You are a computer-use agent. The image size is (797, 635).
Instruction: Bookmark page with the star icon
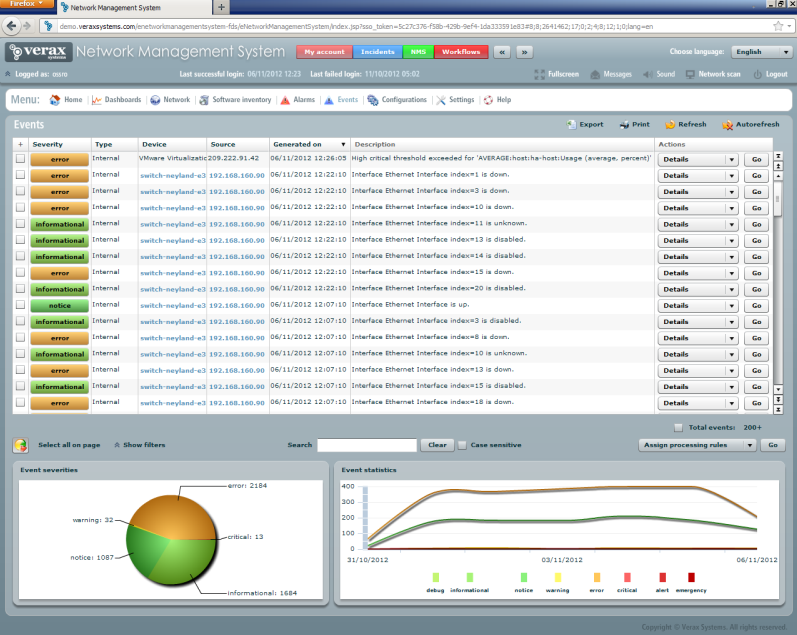(x=778, y=26)
